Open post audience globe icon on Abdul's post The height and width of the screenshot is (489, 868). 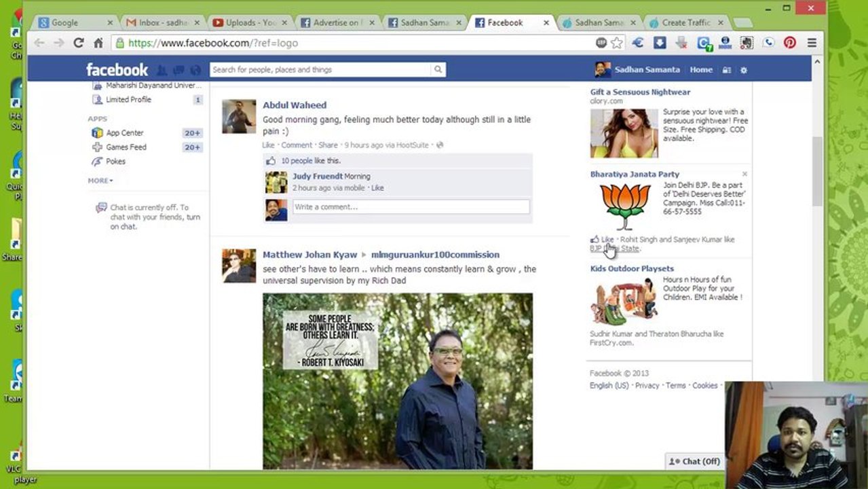(440, 145)
